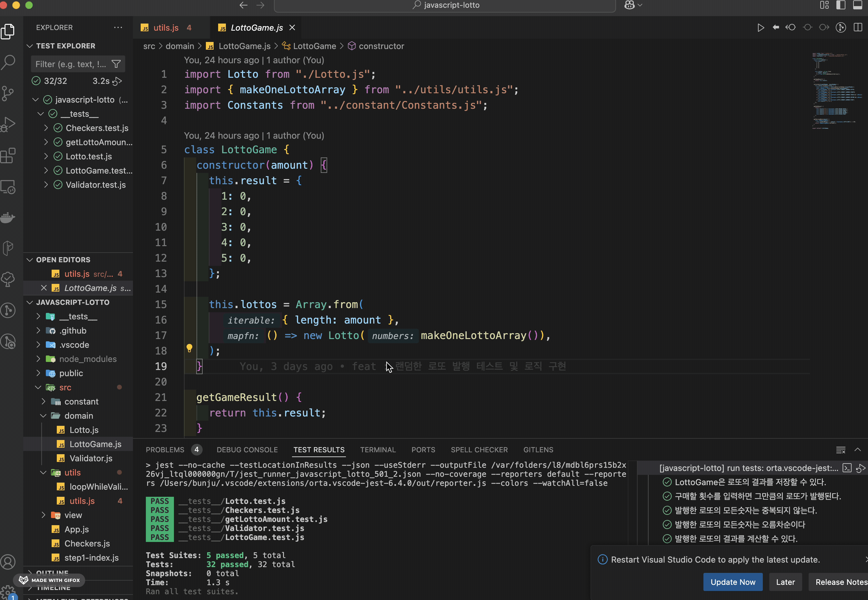Open the Copilot dropdown chevron in title bar

[640, 5]
